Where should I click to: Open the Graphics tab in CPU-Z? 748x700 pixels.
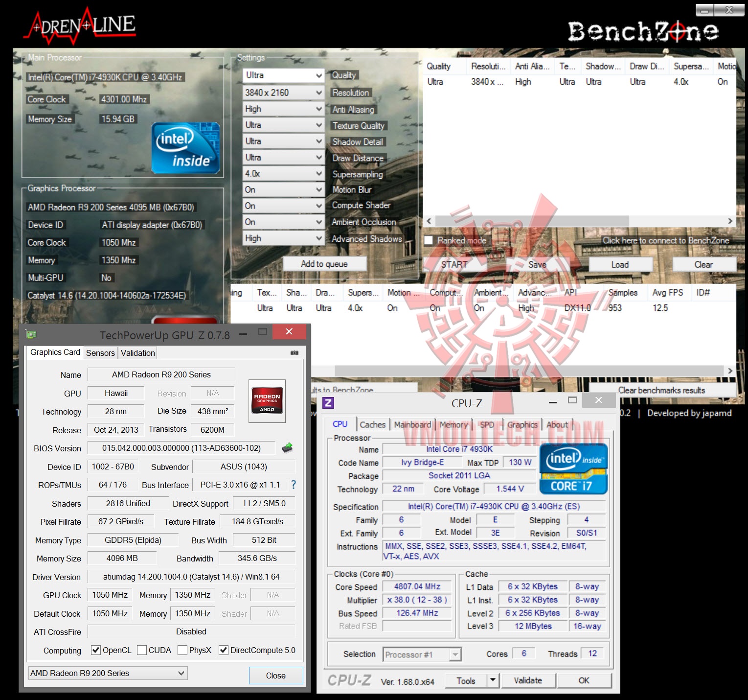(522, 424)
